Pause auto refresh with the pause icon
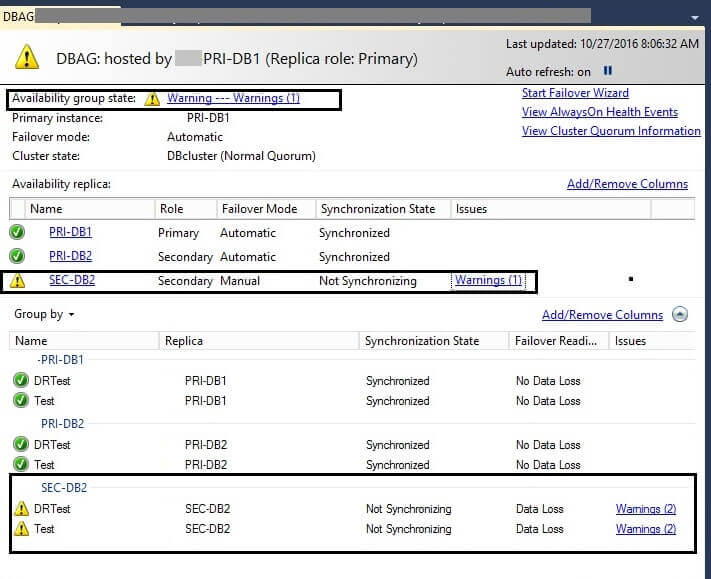711x579 pixels. point(607,71)
